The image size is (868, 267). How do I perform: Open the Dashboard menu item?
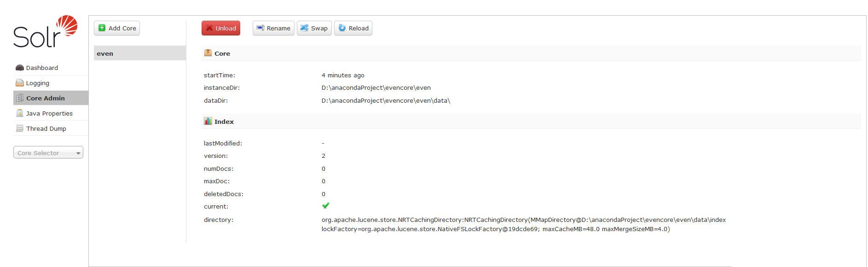[x=42, y=68]
